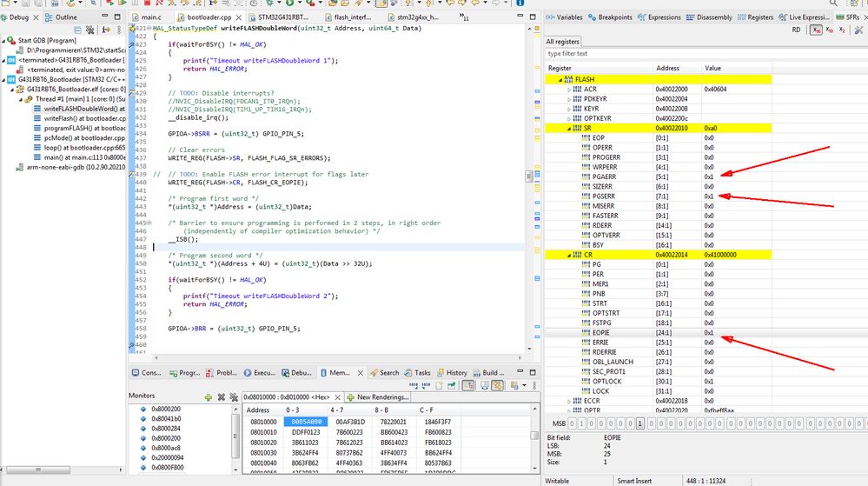Remove the selected memory monitor
Screen dimensions: 868x486
(222, 396)
